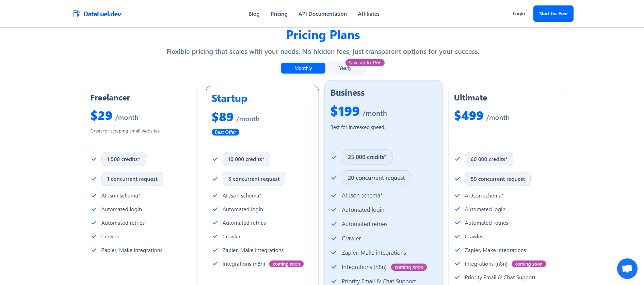This screenshot has height=285, width=644.
Task: Click the 20 concurrent request pill in Business
Action: click(376, 177)
